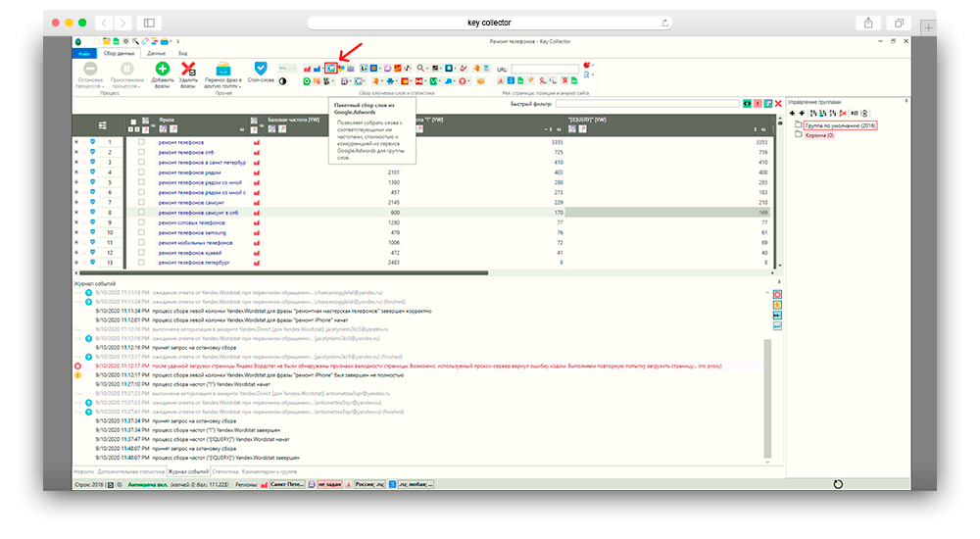Click the pink exclamation filter icon
The image size is (980, 539).
coord(758,104)
